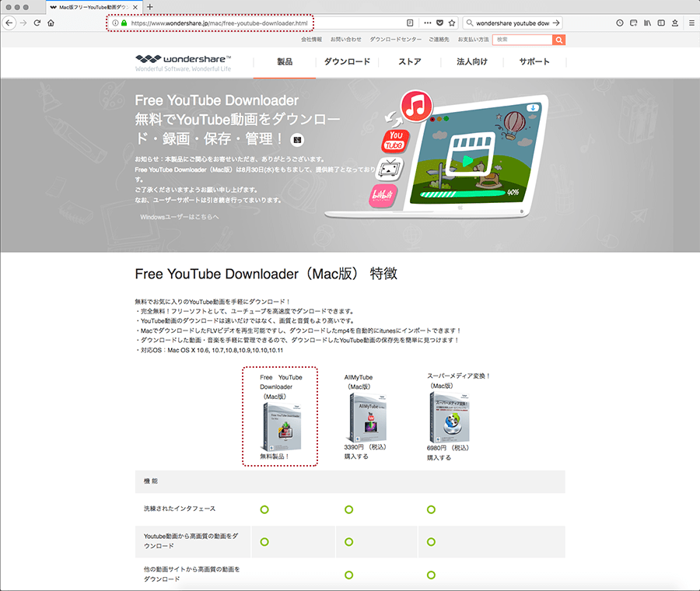700x591 pixels.
Task: Select the Mac版フリーYouTube browser tab
Action: click(93, 7)
